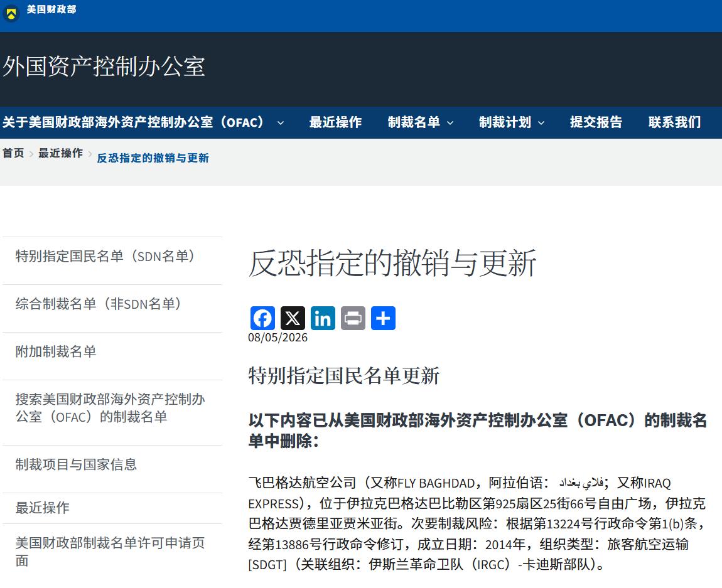Image resolution: width=722 pixels, height=588 pixels.
Task: Open 联系我们 navigation item
Action: point(674,122)
